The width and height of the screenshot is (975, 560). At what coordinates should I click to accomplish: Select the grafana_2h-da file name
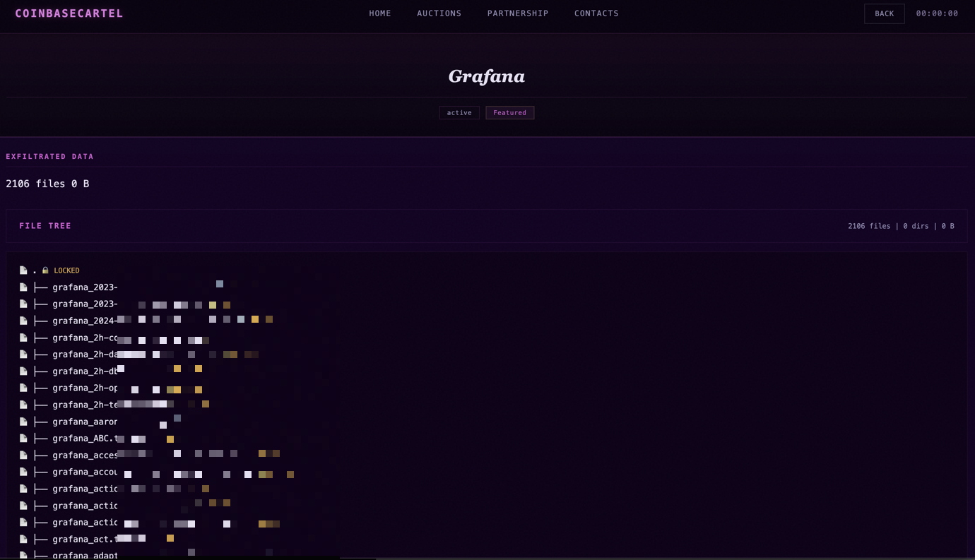coord(85,355)
